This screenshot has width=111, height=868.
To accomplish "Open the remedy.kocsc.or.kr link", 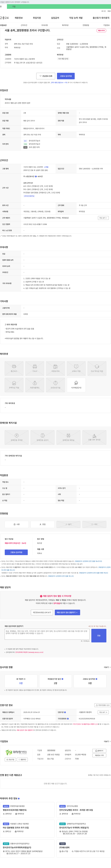I will [29, 652].
